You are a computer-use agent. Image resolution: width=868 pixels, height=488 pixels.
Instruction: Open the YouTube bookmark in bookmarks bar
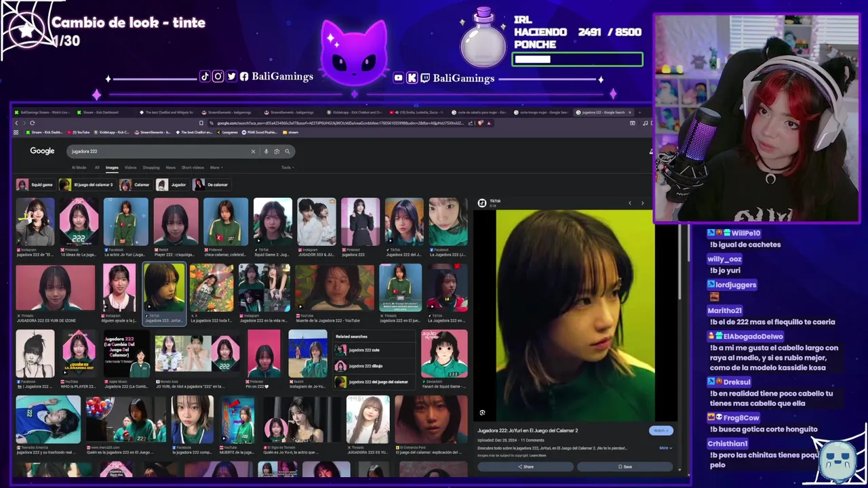pos(79,132)
